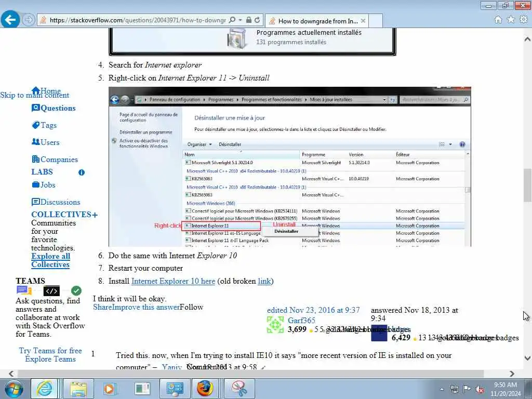Viewport: 532px width, 399px height.
Task: Open the Windows Start button
Action: (14, 389)
